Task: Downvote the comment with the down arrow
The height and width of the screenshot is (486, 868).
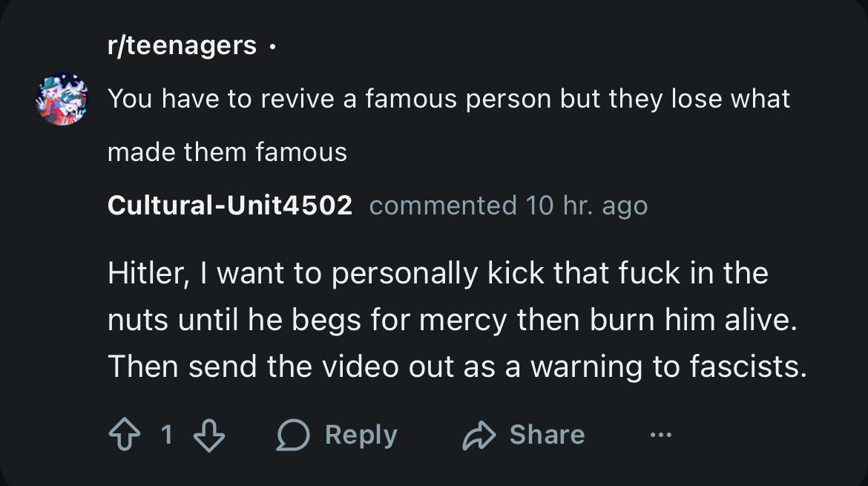Action: click(208, 435)
